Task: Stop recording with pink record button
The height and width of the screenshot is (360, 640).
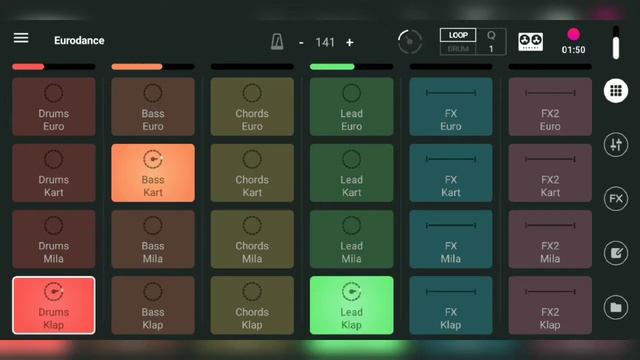Action: tap(573, 35)
